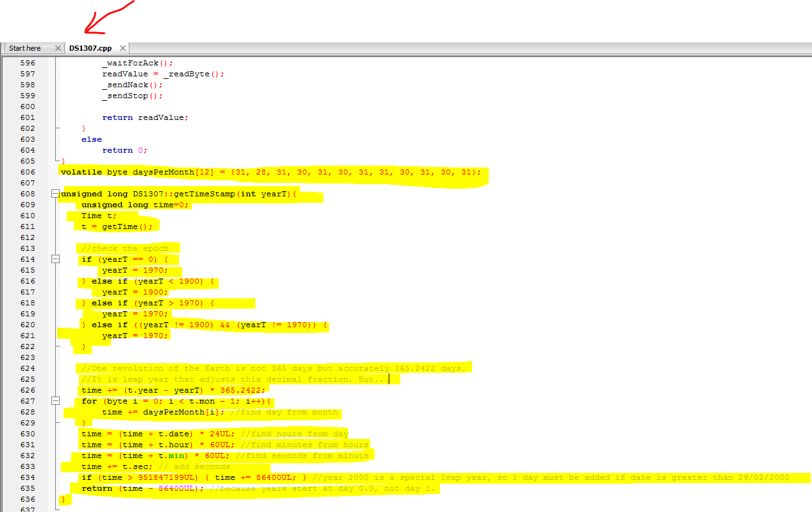The width and height of the screenshot is (812, 512).
Task: Place cursor on t = getTime(); line
Action: tap(117, 226)
